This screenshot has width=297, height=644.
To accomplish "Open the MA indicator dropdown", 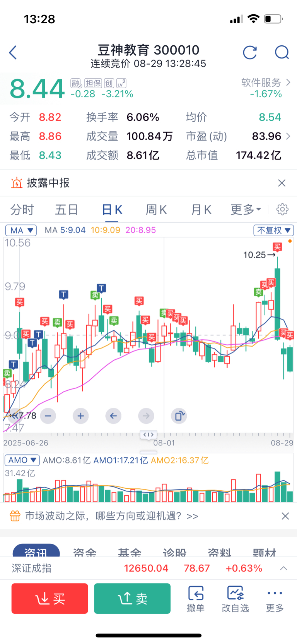I will 21,230.
